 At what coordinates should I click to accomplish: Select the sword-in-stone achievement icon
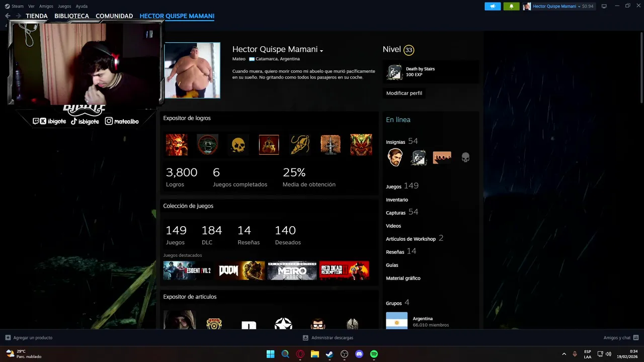point(331,145)
